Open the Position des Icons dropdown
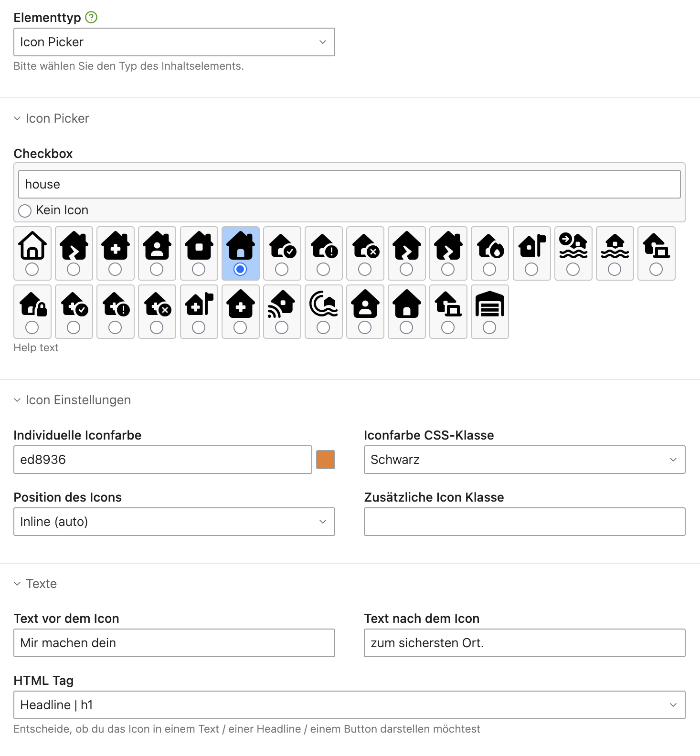700x756 pixels. tap(174, 522)
